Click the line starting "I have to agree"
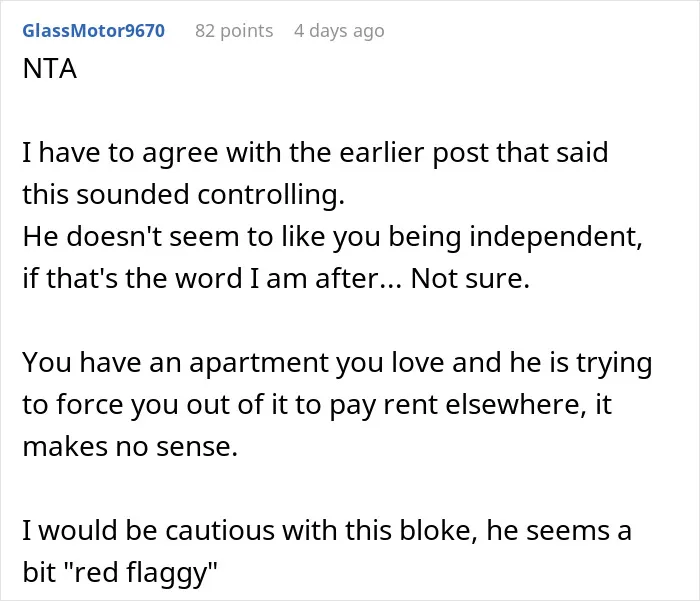 click(x=315, y=153)
